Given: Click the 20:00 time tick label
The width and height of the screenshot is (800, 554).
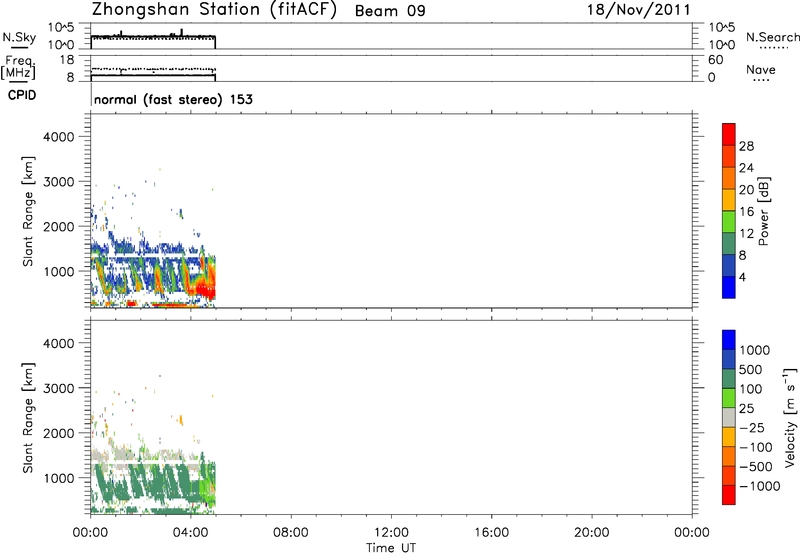Looking at the screenshot, I should tap(591, 533).
